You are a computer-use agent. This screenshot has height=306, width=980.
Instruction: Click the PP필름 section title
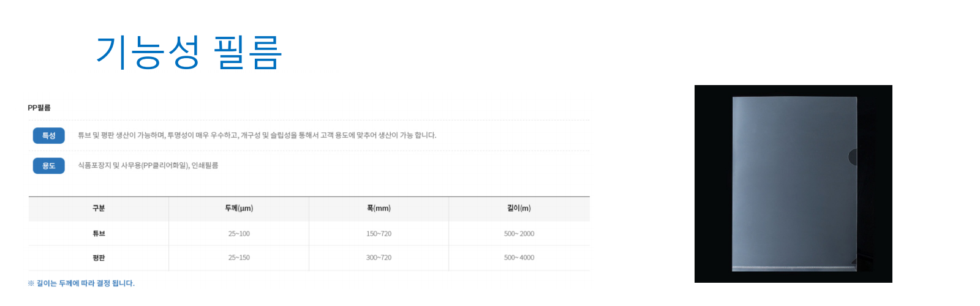point(39,108)
